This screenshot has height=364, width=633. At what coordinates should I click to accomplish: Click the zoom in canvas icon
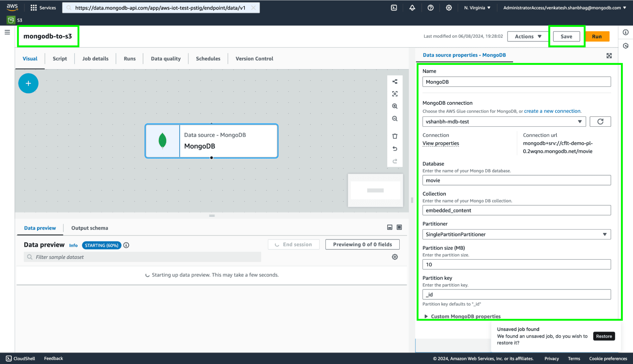[395, 106]
